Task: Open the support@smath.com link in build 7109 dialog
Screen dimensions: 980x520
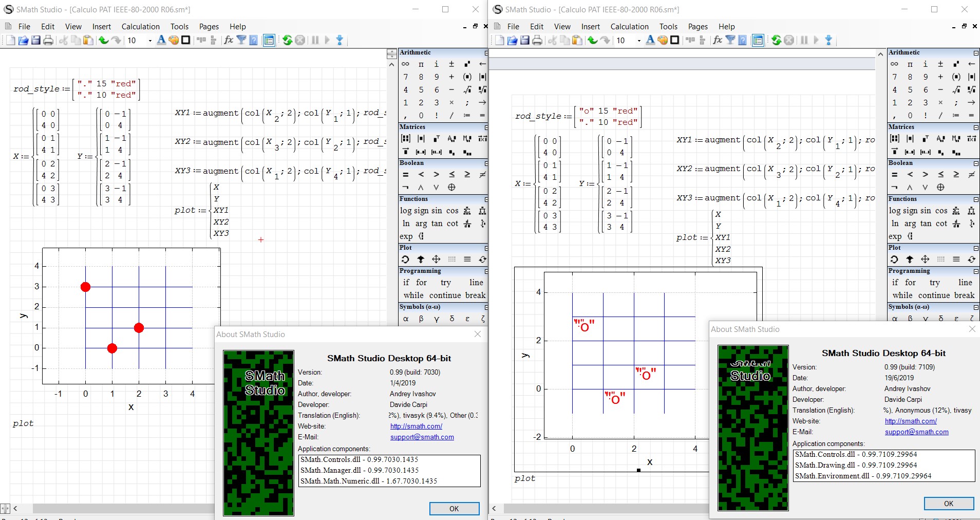Action: [916, 432]
